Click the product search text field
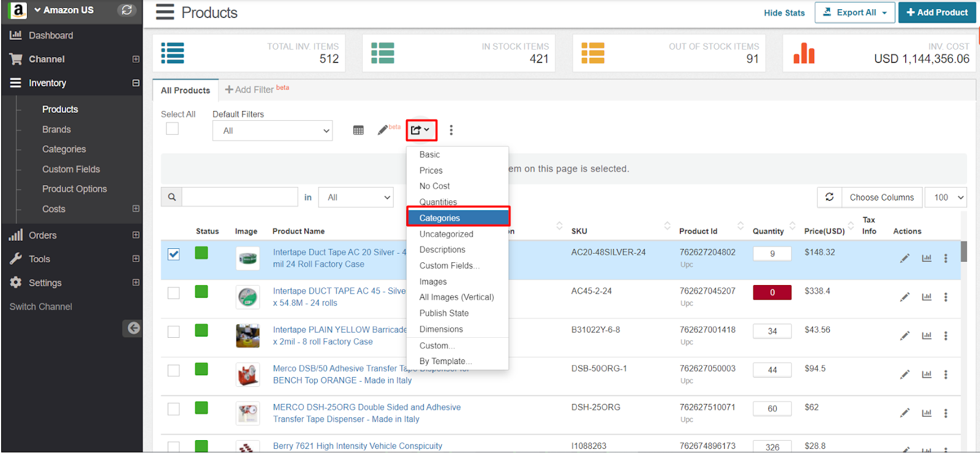The image size is (980, 453). click(x=240, y=197)
